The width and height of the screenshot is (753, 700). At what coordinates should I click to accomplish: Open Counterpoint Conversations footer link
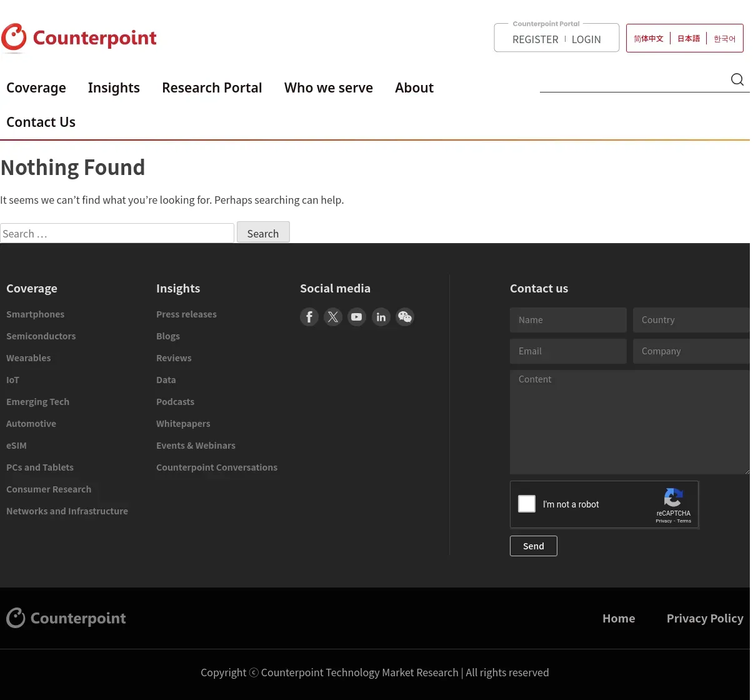click(217, 467)
